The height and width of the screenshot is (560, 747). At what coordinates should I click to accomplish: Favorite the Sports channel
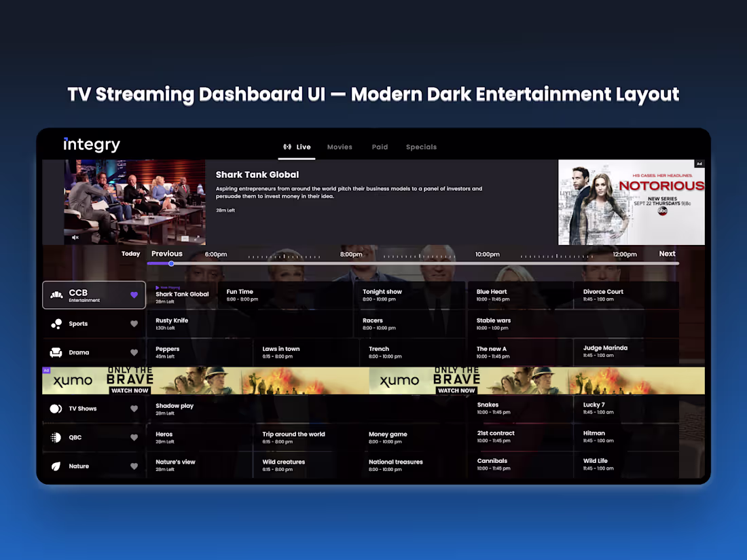click(x=134, y=324)
